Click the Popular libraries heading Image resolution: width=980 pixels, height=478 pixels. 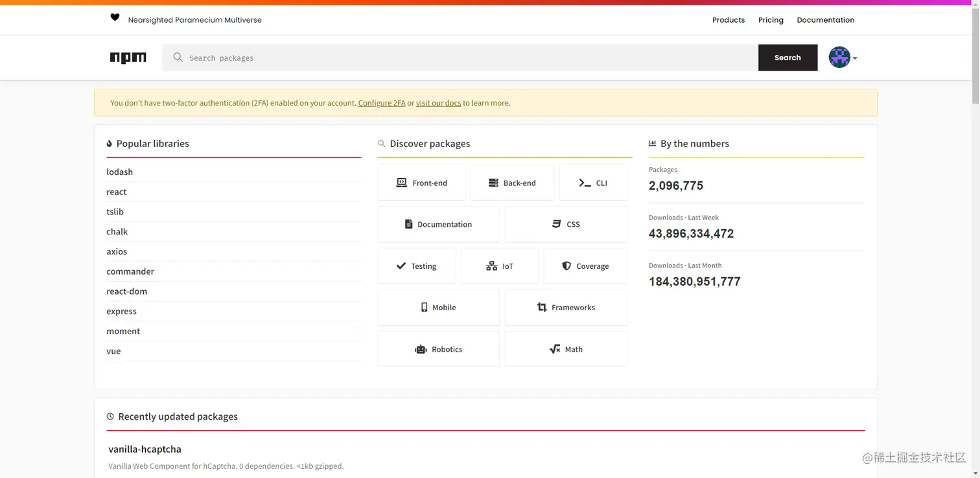(152, 144)
